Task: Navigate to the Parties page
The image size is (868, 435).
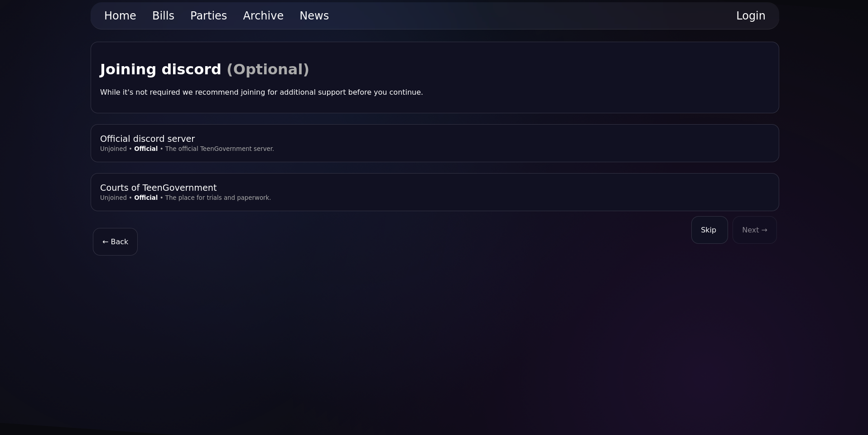Action: (x=208, y=16)
